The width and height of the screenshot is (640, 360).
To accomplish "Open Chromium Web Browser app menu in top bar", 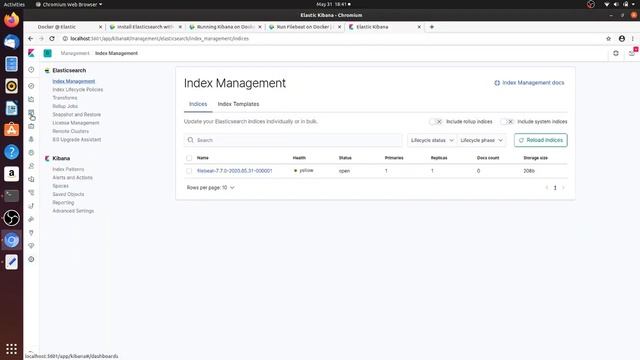I will point(69,4).
